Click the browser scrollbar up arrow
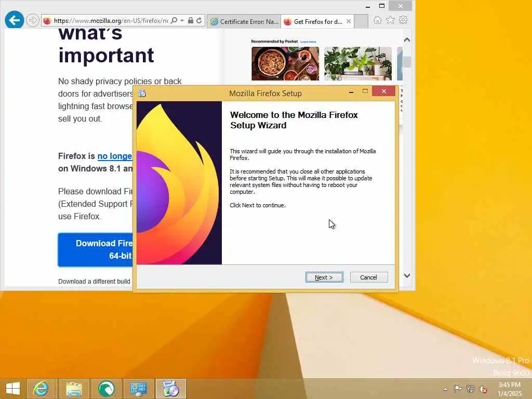The height and width of the screenshot is (399, 532). click(x=407, y=40)
